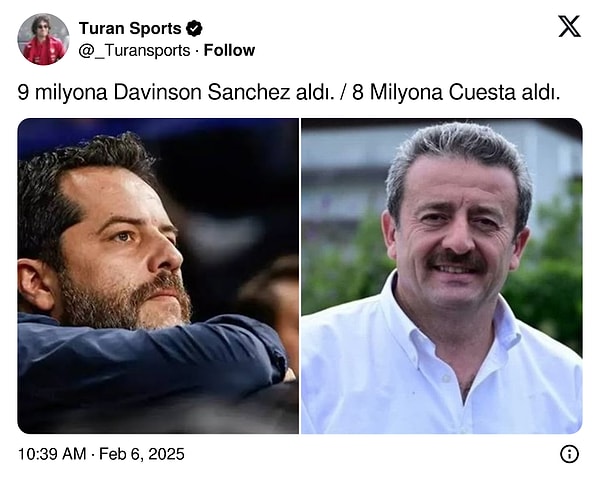
Task: Open the tweet info circle icon
Action: point(569,454)
